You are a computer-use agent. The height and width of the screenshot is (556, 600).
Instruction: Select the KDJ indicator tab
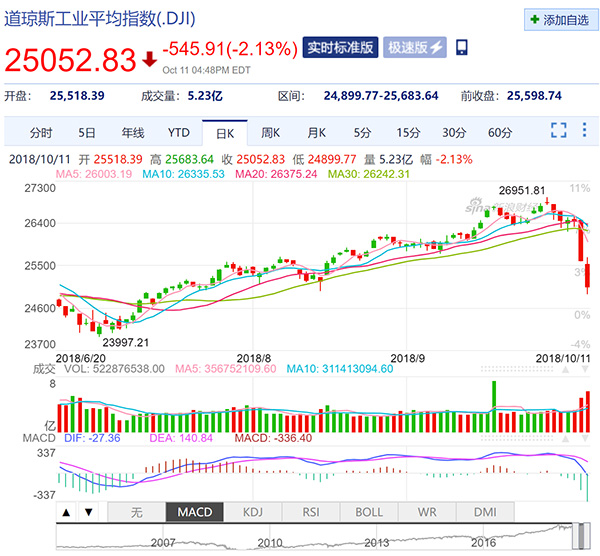coord(253,512)
